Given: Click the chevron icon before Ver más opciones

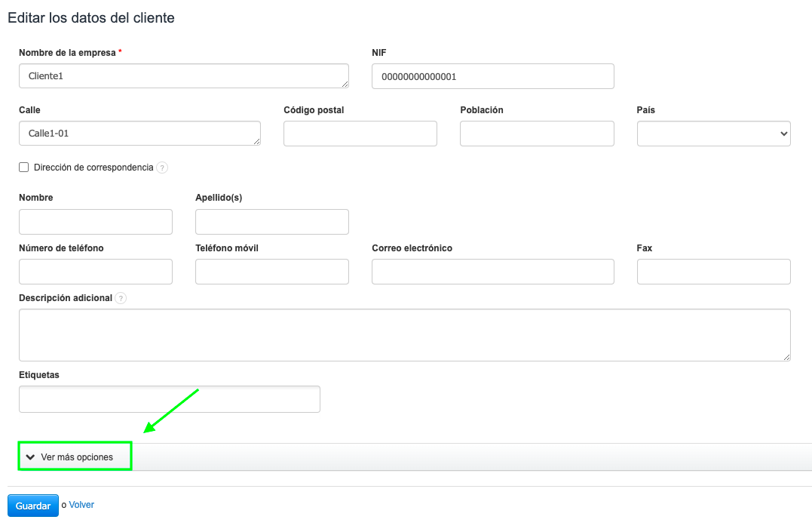Looking at the screenshot, I should point(31,457).
